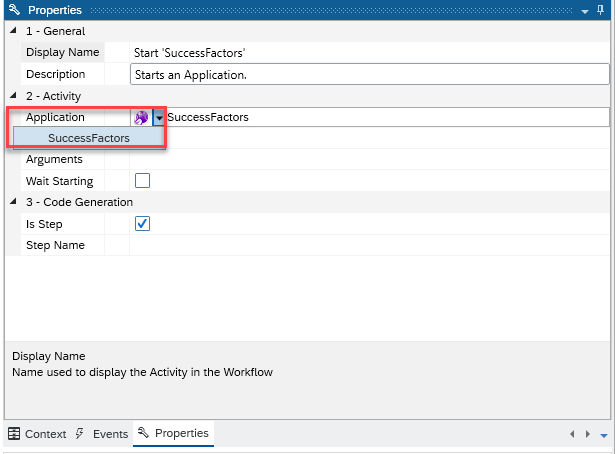Collapse the 3 - Code Generation section
Screen dimensions: 615x454
pos(13,201)
